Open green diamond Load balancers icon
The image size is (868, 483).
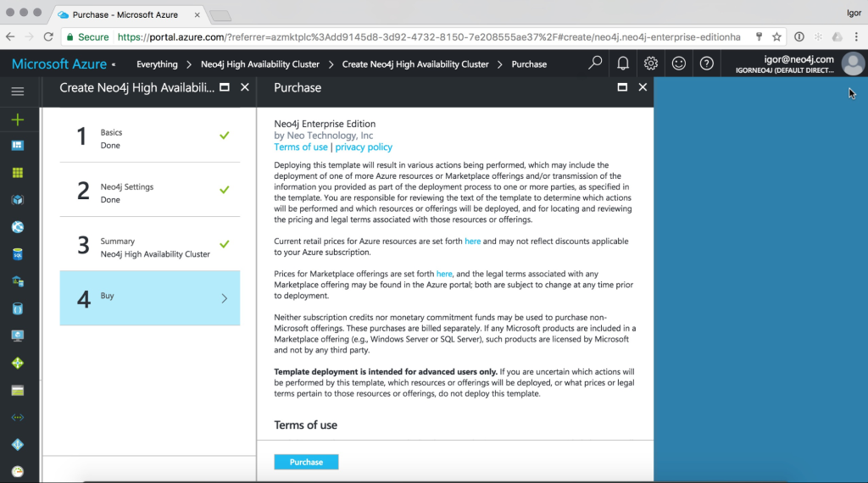pos(18,363)
